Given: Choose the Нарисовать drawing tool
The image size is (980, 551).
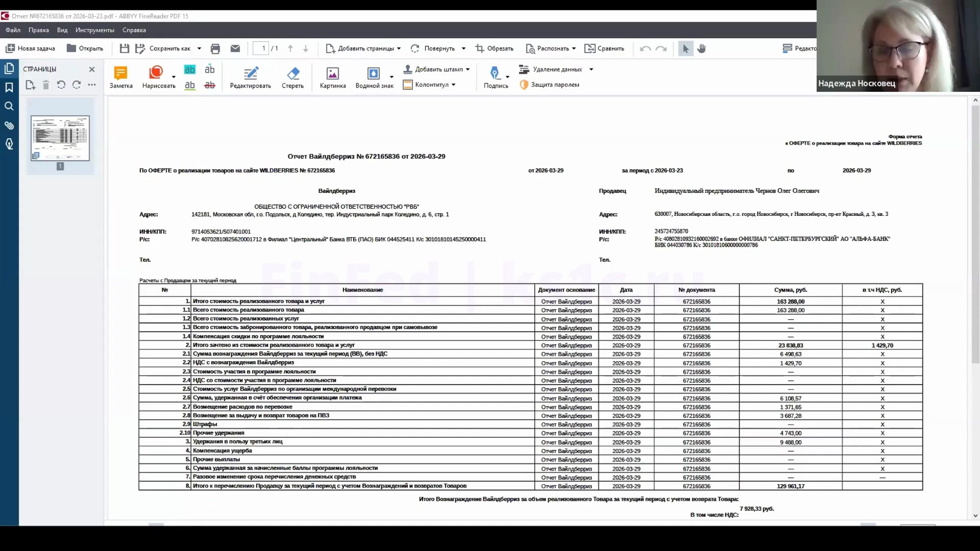Looking at the screenshot, I should (159, 78).
